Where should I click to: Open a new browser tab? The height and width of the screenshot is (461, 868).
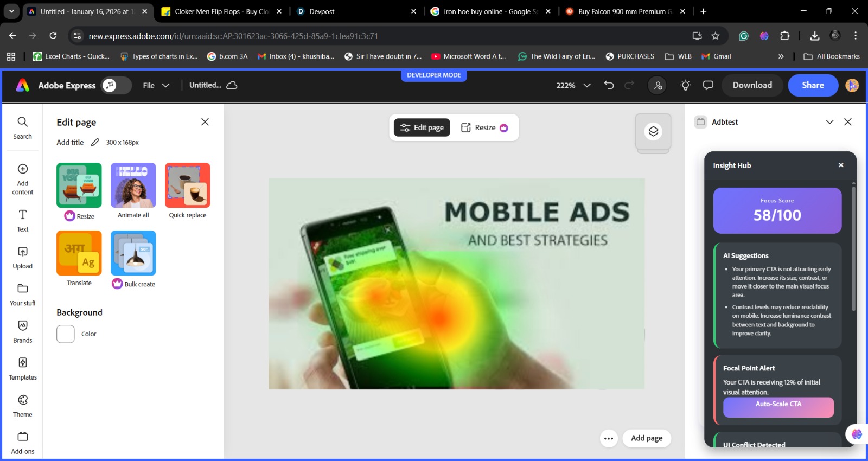(x=703, y=11)
